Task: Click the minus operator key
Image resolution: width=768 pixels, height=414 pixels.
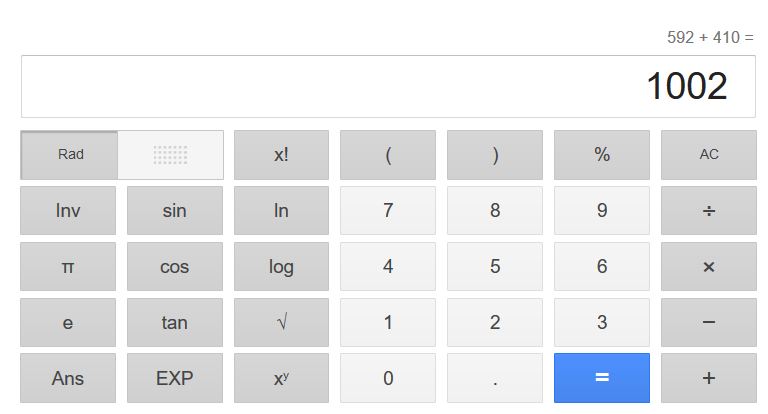Action: tap(708, 323)
